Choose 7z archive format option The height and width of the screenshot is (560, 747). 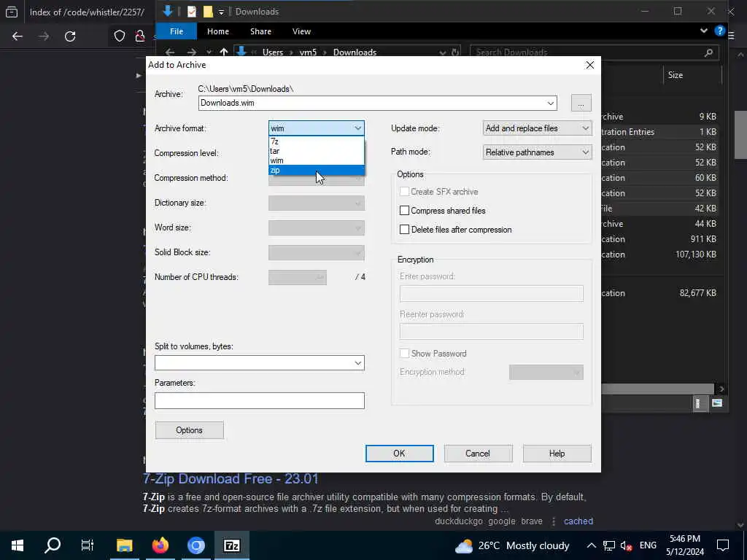tap(317, 141)
